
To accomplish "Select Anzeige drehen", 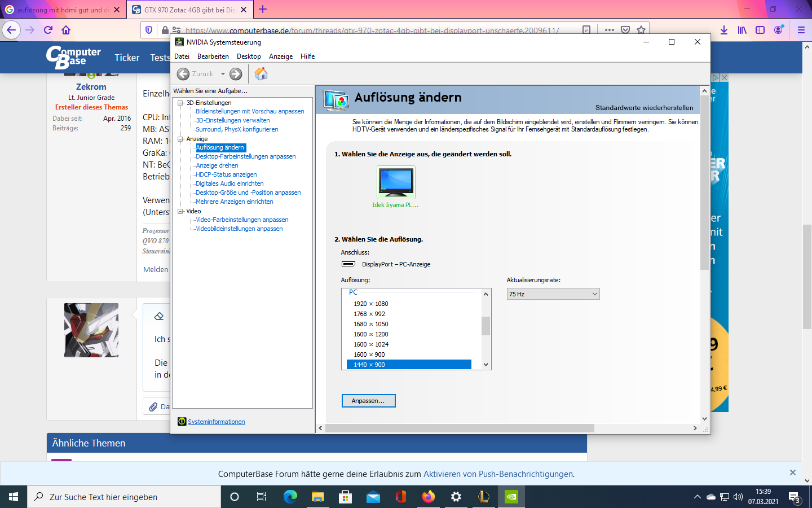I will click(x=217, y=165).
